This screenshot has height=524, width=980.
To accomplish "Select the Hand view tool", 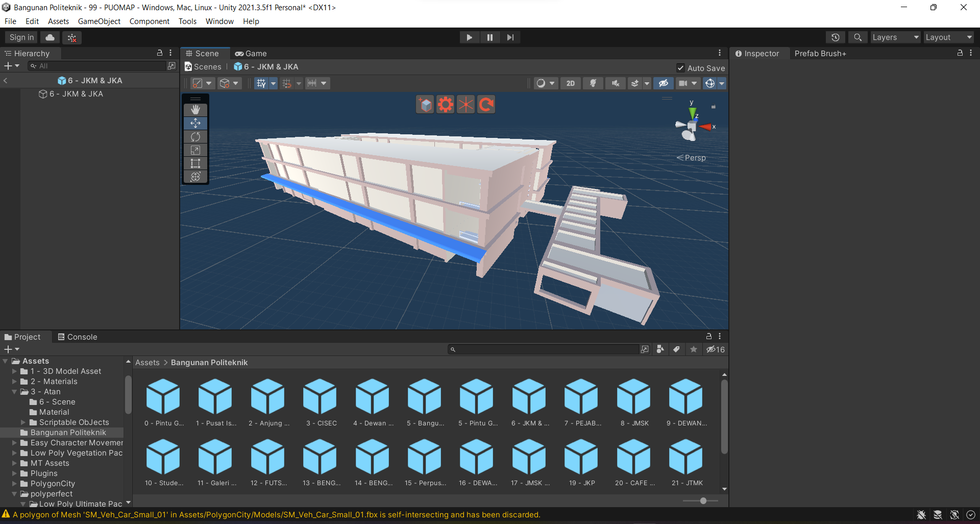I will click(x=195, y=110).
